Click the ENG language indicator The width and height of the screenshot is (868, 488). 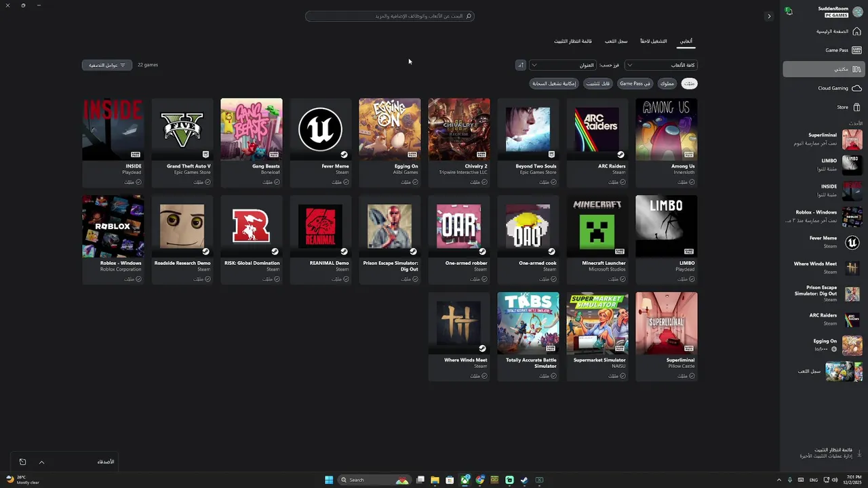(x=813, y=480)
